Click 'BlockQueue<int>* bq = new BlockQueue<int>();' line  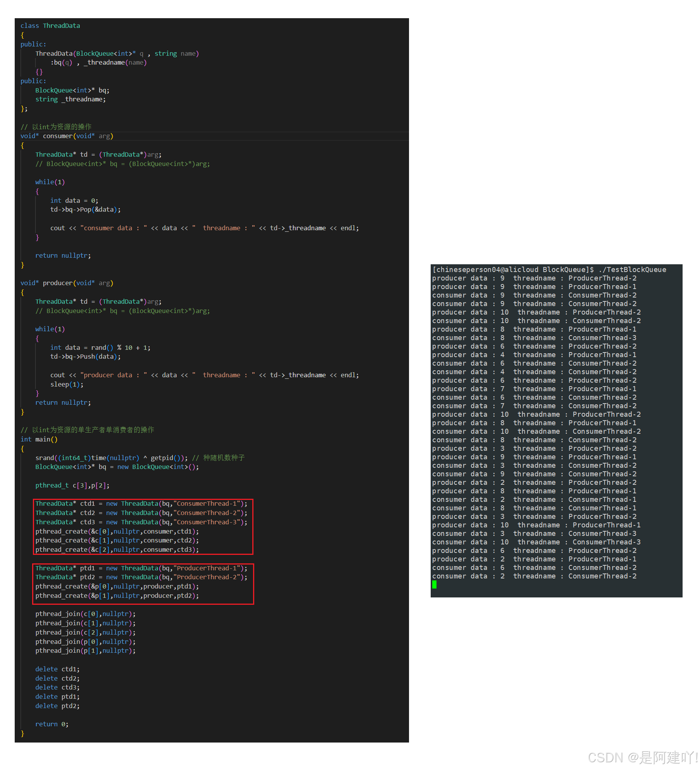pyautogui.click(x=117, y=467)
